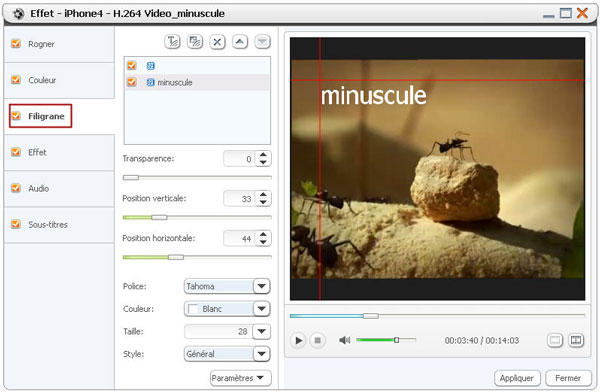This screenshot has height=392, width=600.
Task: Select the Filigrane tab
Action: [x=59, y=116]
